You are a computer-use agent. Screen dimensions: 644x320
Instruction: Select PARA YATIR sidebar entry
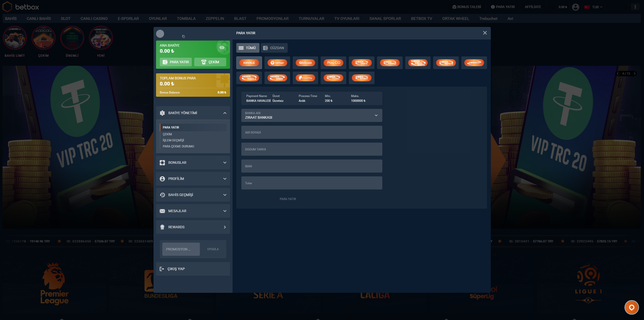[x=193, y=127]
